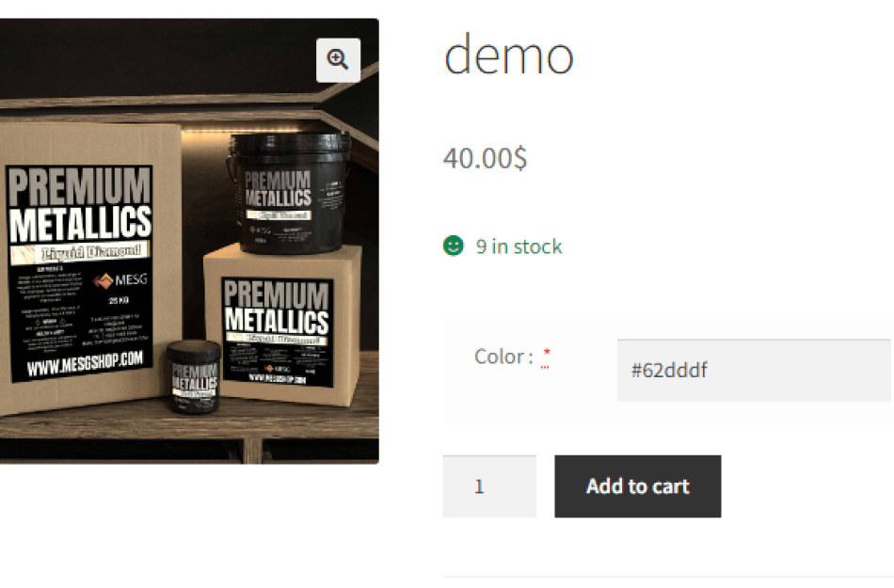Click the Liquid Diamond banner on large box
894x588 pixels.
tap(80, 252)
